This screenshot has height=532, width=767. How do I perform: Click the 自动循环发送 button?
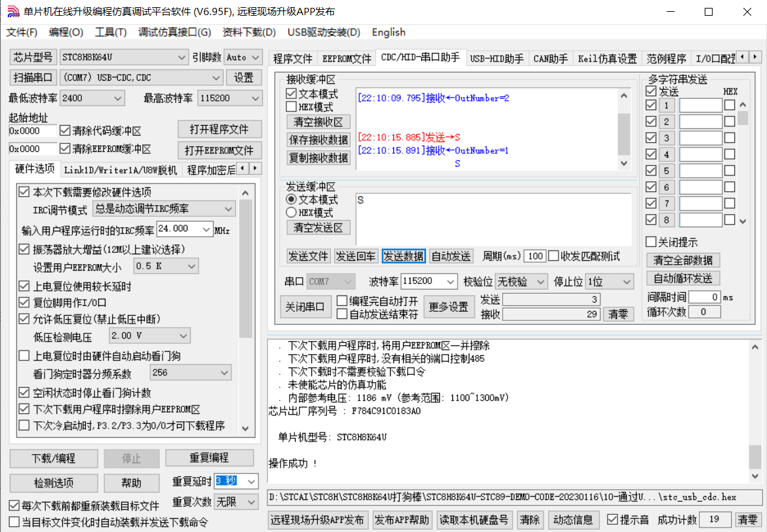pyautogui.click(x=683, y=278)
